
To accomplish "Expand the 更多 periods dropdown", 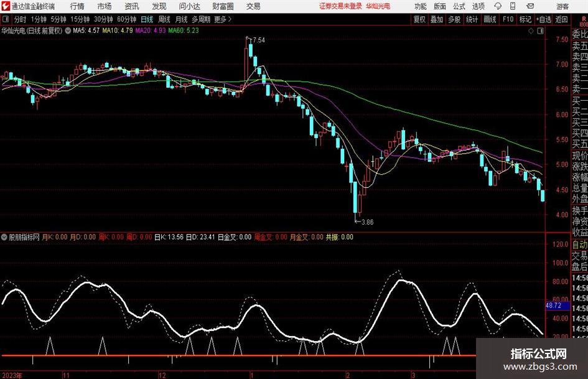I will (x=223, y=19).
